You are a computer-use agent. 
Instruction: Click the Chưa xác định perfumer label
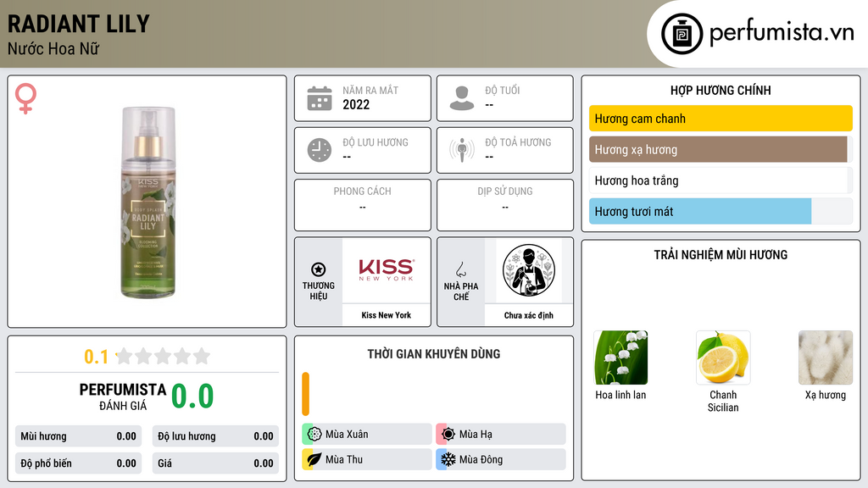click(x=529, y=315)
